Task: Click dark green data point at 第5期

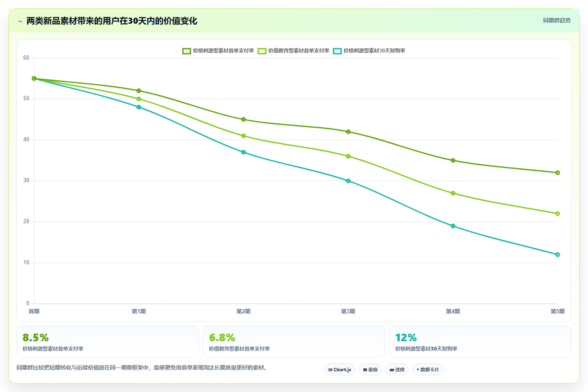Action: (558, 173)
